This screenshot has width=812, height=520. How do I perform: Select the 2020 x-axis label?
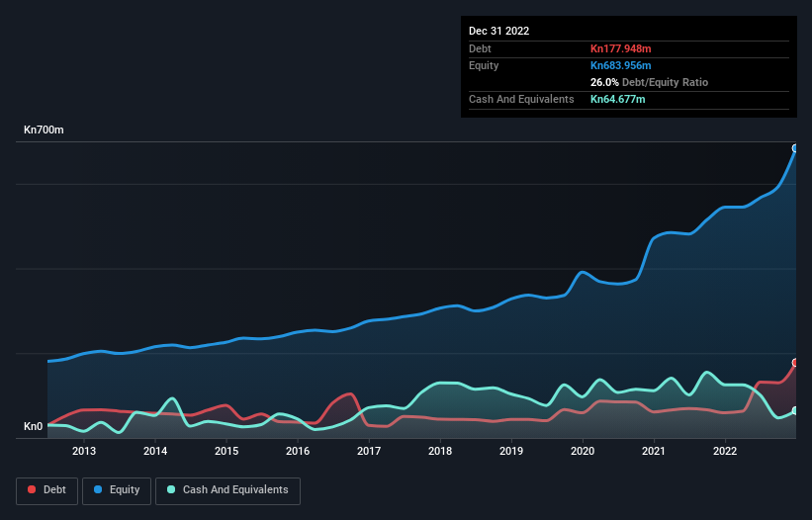583,451
